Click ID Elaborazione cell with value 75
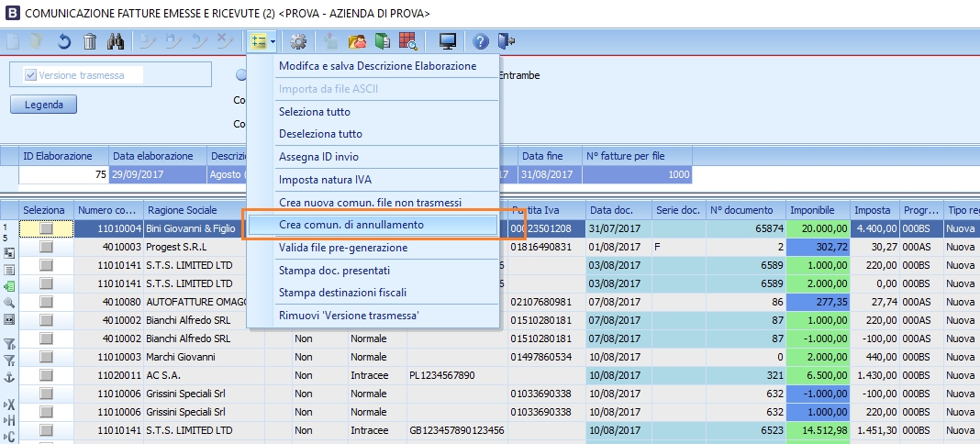The width and height of the screenshot is (980, 444). (x=63, y=175)
